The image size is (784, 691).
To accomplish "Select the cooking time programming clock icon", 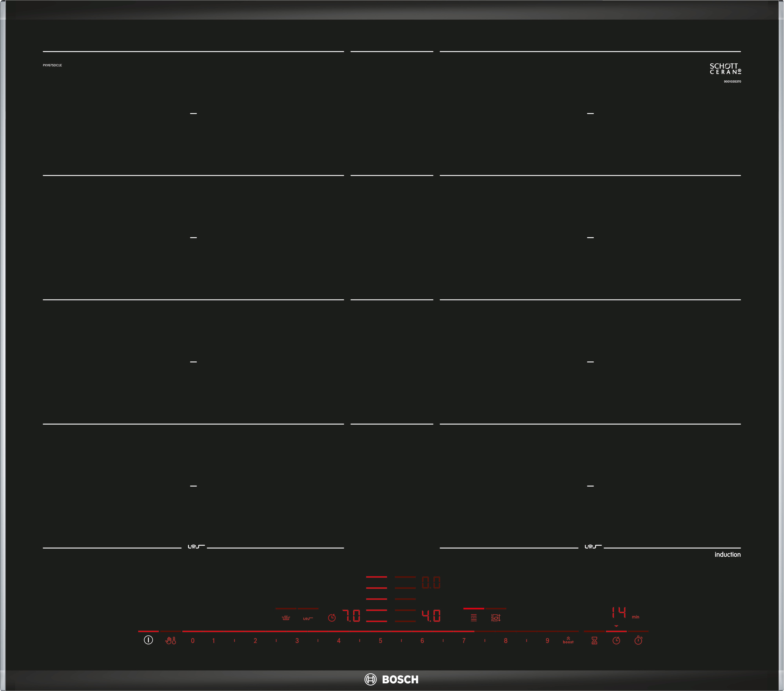I will pyautogui.click(x=616, y=640).
